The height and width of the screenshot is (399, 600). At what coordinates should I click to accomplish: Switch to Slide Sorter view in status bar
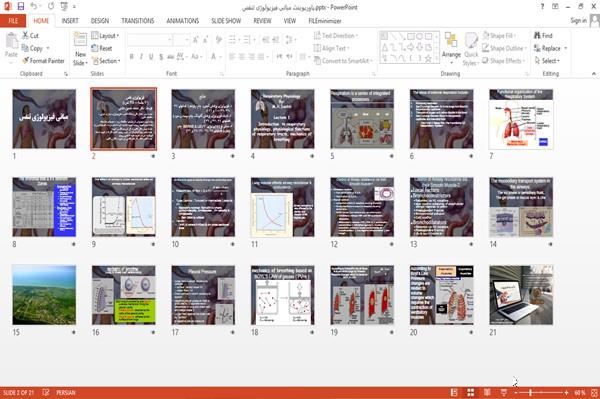470,392
